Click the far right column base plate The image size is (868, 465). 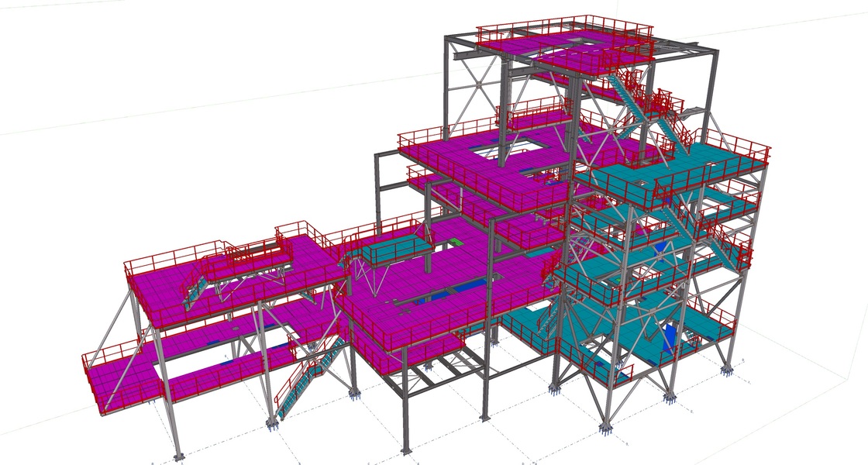[726, 370]
